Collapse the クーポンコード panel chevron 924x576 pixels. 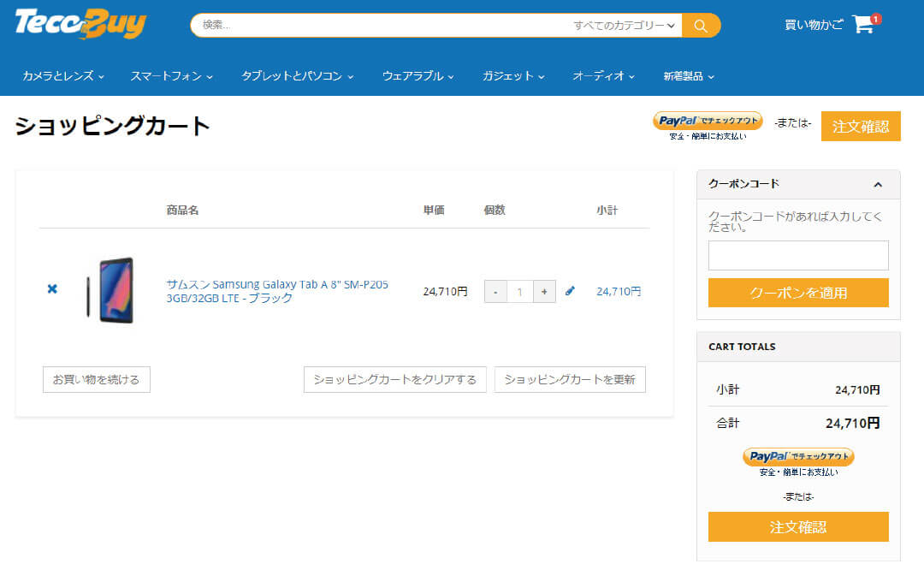click(878, 185)
